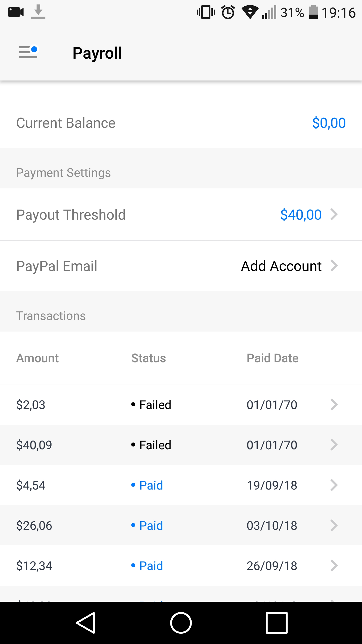Tap Add Account for PayPal
The height and width of the screenshot is (644, 362).
tap(281, 266)
